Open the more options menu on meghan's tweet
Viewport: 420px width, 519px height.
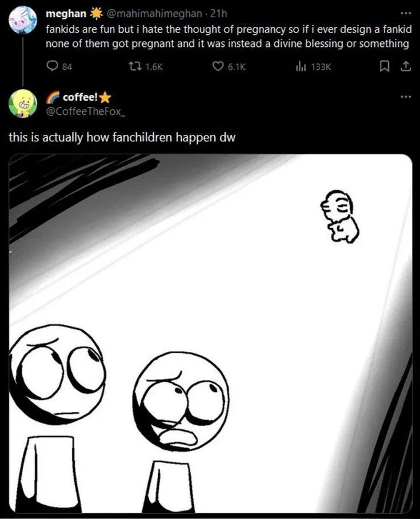[406, 13]
